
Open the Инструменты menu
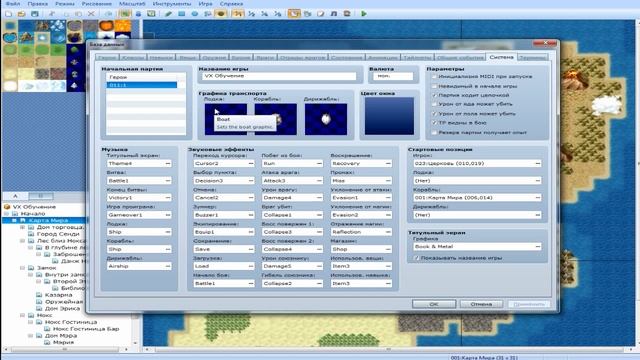tap(171, 4)
